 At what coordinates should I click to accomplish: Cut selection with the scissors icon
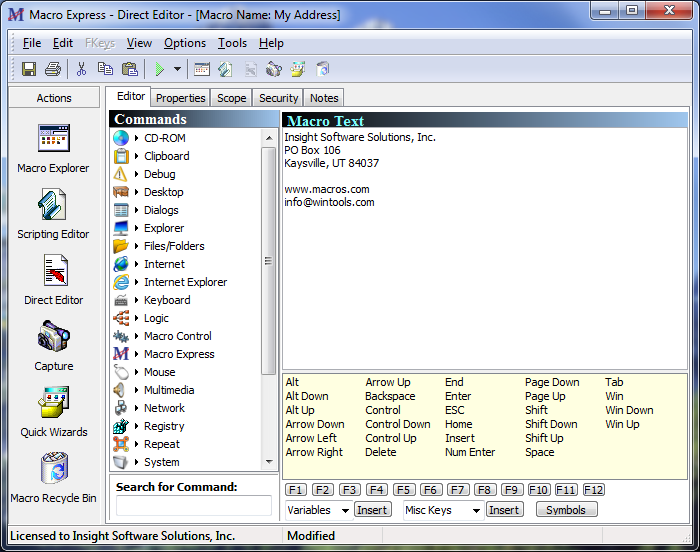point(81,69)
